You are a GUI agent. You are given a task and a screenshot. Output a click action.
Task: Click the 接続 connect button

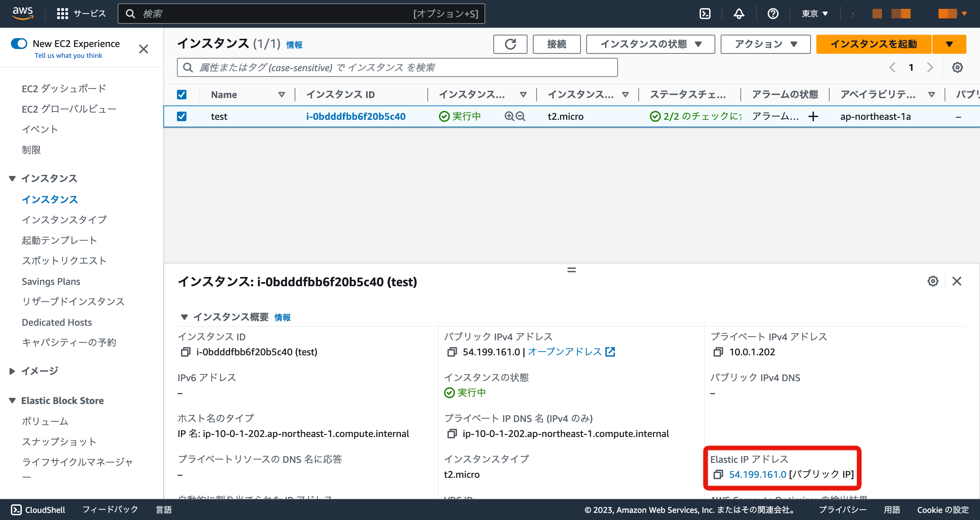(556, 44)
